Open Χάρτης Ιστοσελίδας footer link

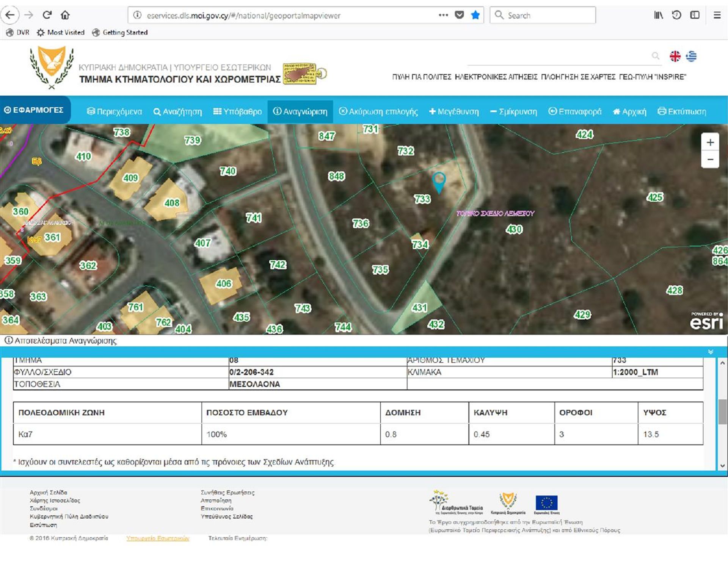(x=55, y=501)
